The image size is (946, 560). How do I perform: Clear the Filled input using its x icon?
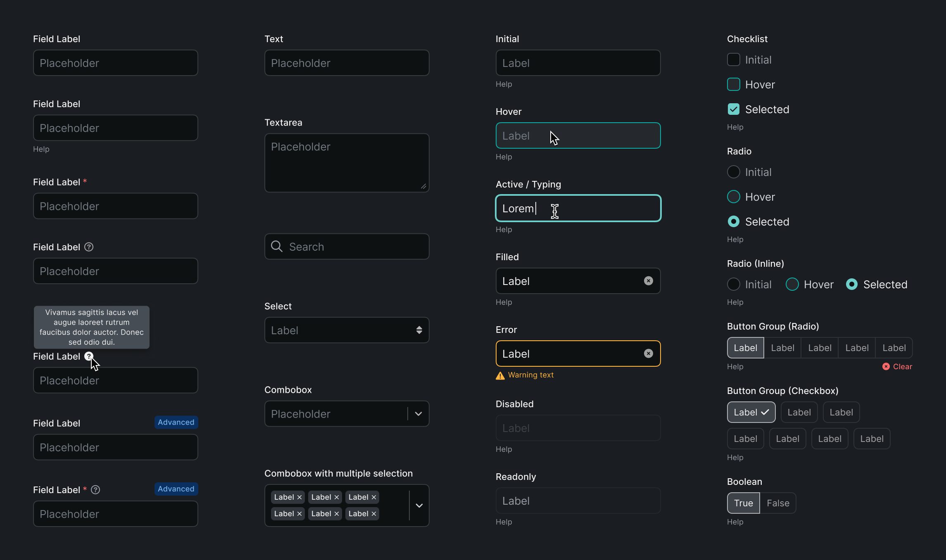648,281
